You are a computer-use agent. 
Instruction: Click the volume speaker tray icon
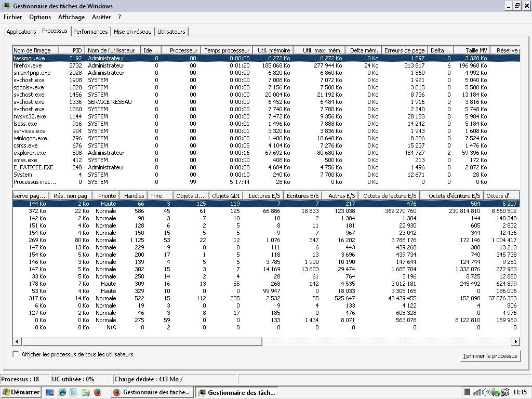[x=486, y=392]
